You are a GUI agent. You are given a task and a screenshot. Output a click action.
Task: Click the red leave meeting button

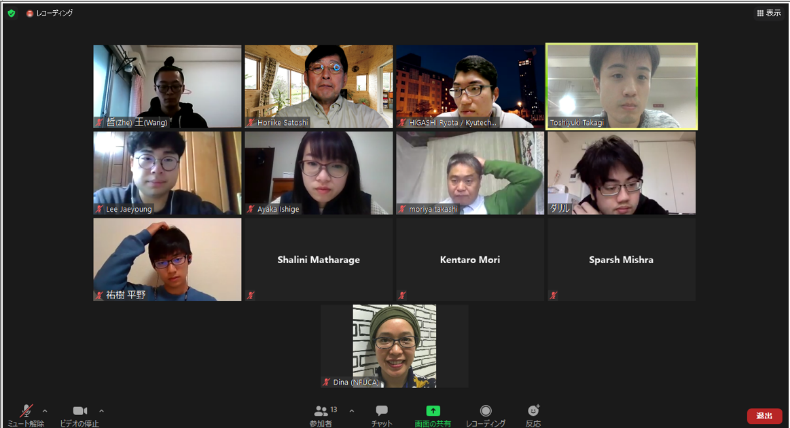[764, 416]
